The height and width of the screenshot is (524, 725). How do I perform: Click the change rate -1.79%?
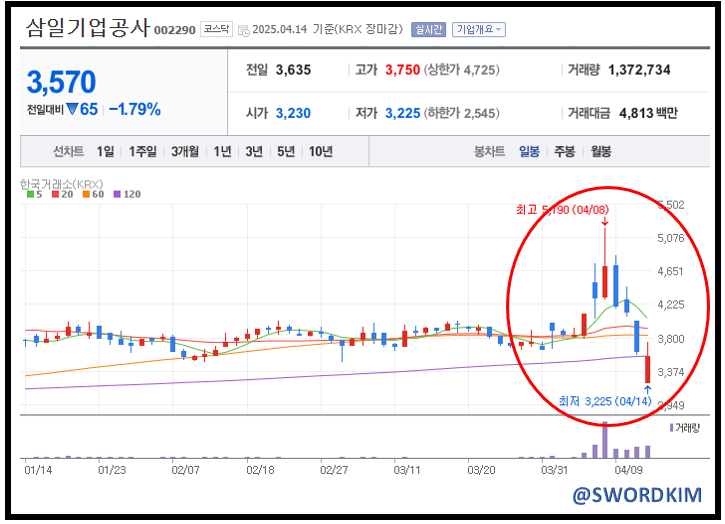tap(135, 109)
